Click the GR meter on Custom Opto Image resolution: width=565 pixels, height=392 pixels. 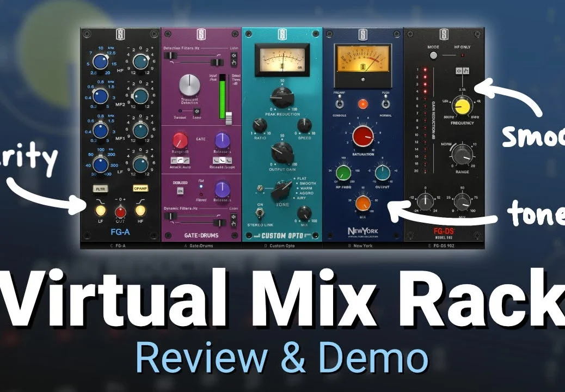(282, 60)
